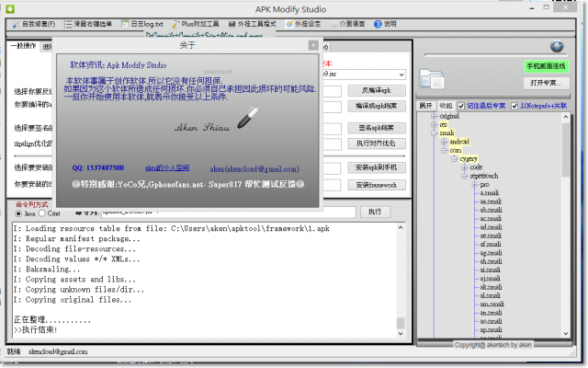Click the command line input field

pos(228,213)
